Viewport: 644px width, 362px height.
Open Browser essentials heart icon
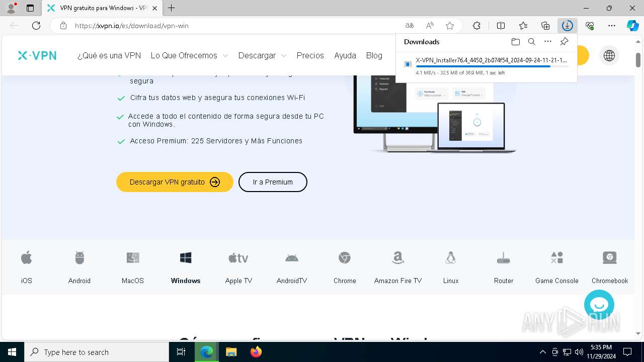(590, 26)
